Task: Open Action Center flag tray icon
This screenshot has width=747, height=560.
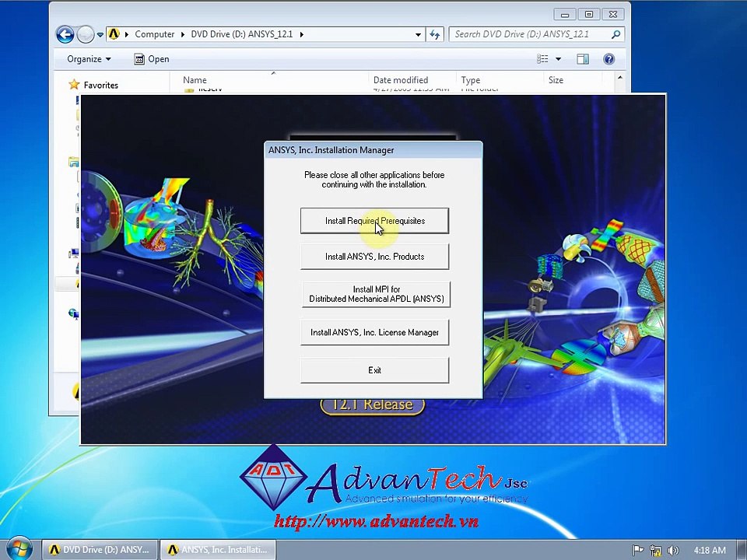Action: coord(638,550)
